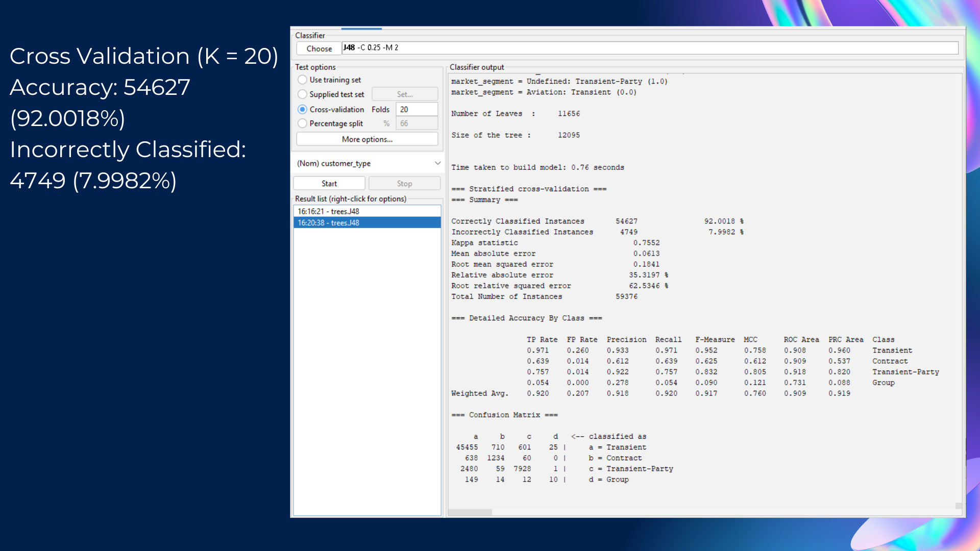
Task: Click the Contract class label in accuracy table
Action: (890, 361)
